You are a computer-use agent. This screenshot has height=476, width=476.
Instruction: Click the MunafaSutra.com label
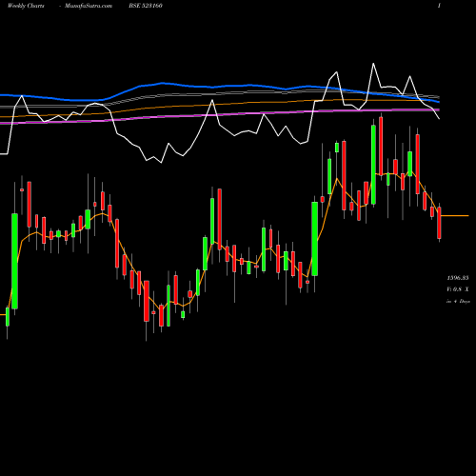(89, 6)
